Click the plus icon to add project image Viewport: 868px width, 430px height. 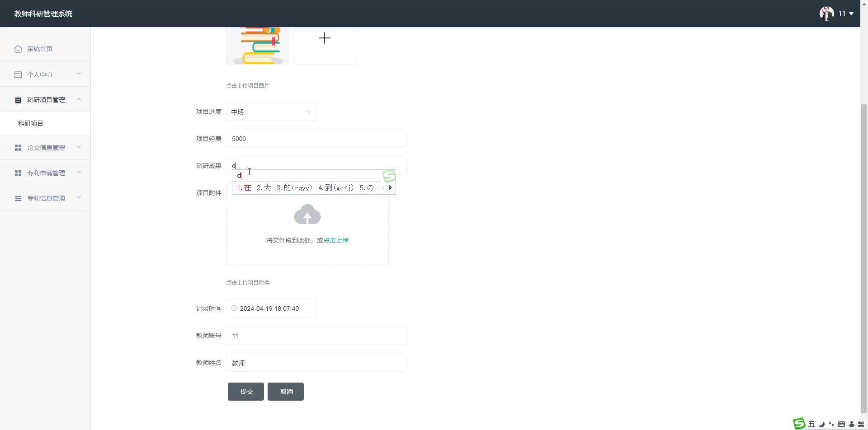pos(325,38)
